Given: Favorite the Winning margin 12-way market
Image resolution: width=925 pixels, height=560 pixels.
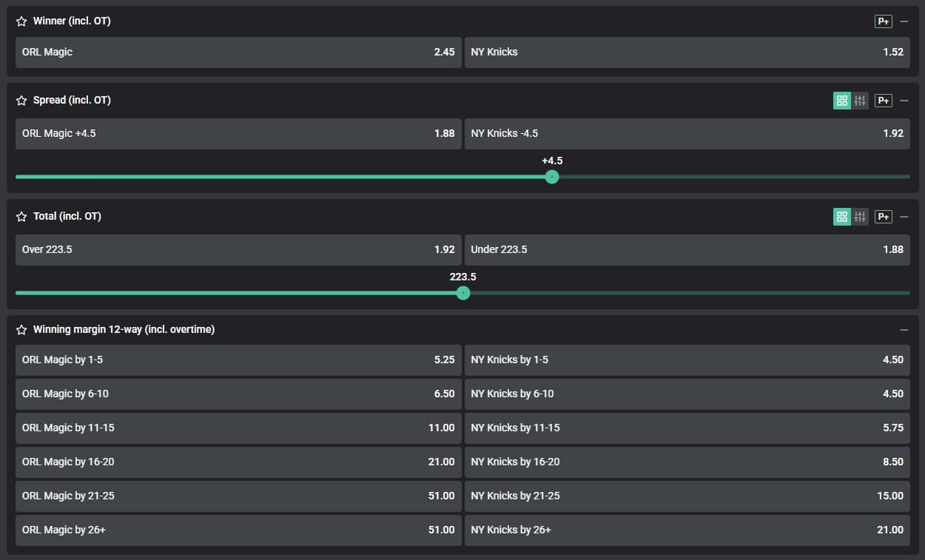Looking at the screenshot, I should [21, 330].
